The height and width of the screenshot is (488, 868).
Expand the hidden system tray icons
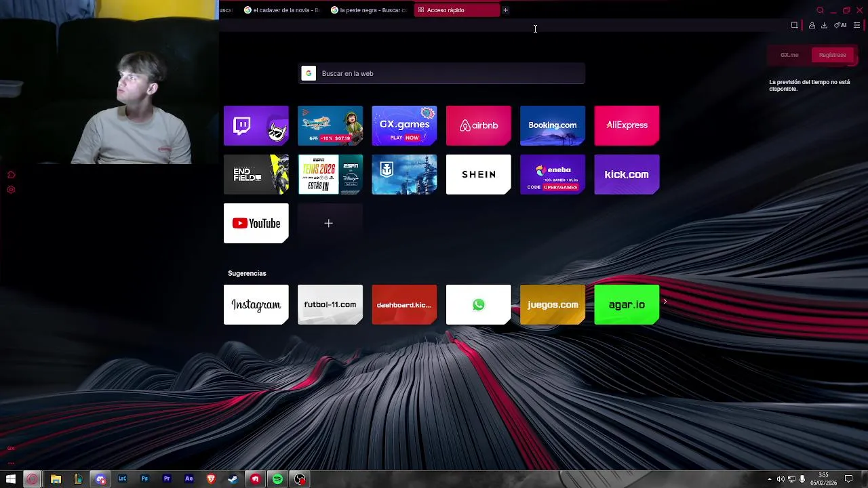(x=769, y=479)
